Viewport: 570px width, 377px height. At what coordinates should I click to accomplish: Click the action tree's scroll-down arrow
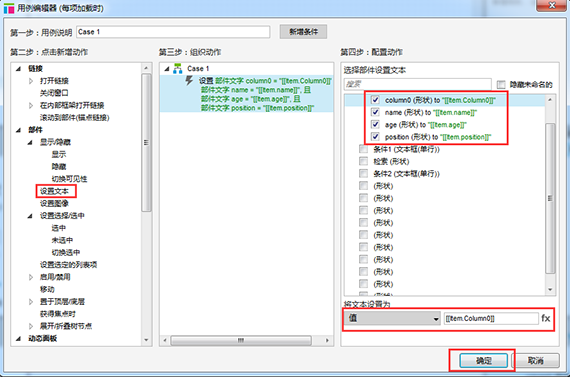click(x=146, y=340)
